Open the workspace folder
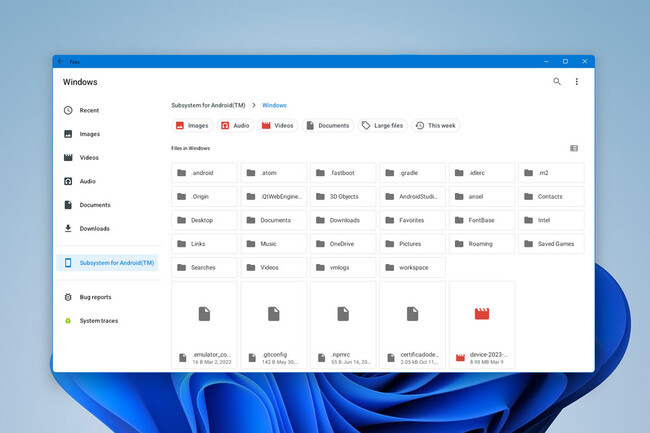Screen dimensions: 650x433 pyautogui.click(x=412, y=267)
